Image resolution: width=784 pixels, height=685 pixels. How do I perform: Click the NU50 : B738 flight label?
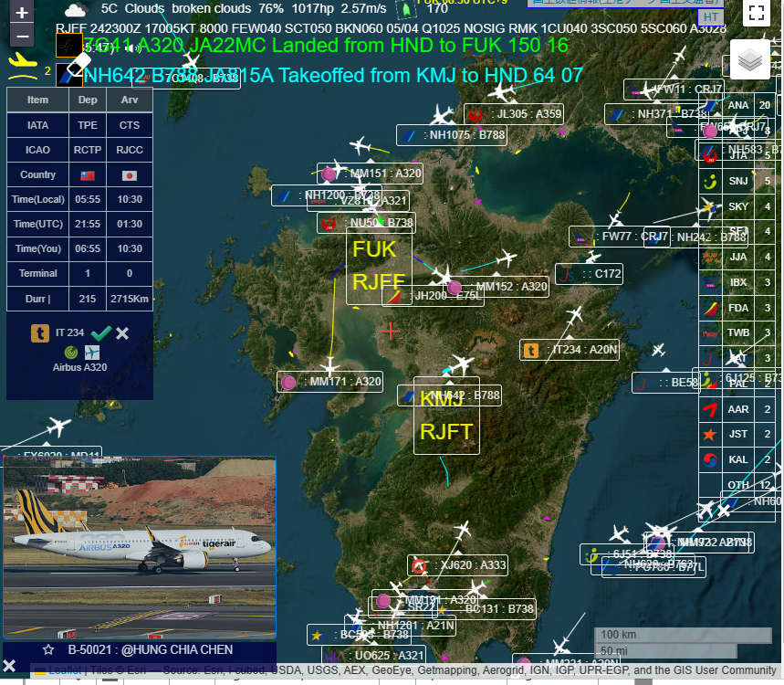(365, 223)
